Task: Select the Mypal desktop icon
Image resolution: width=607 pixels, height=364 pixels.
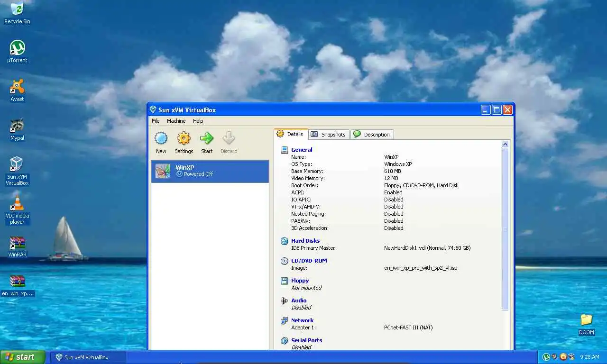Action: point(17,129)
